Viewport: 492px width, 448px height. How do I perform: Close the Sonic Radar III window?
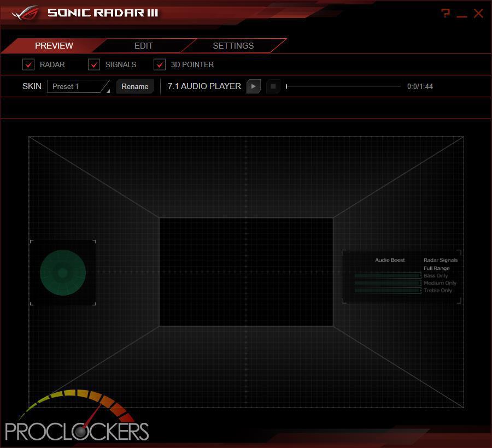point(478,13)
